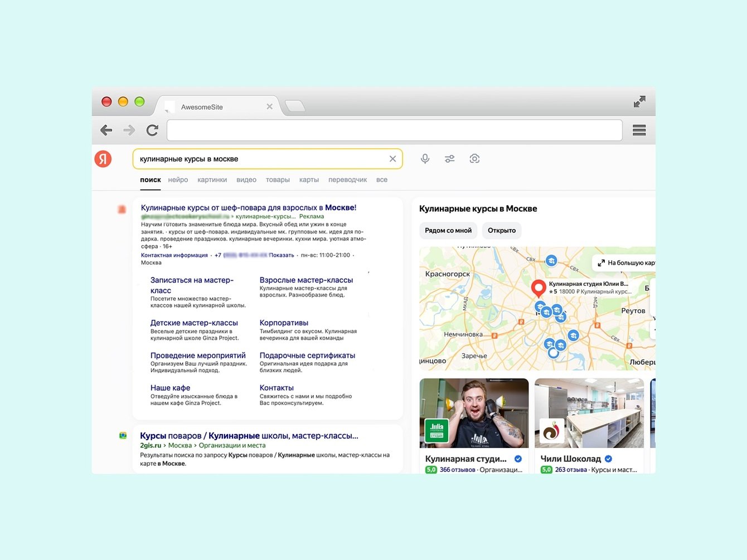
Task: Open 263 отзыва reviews link
Action: click(x=571, y=470)
